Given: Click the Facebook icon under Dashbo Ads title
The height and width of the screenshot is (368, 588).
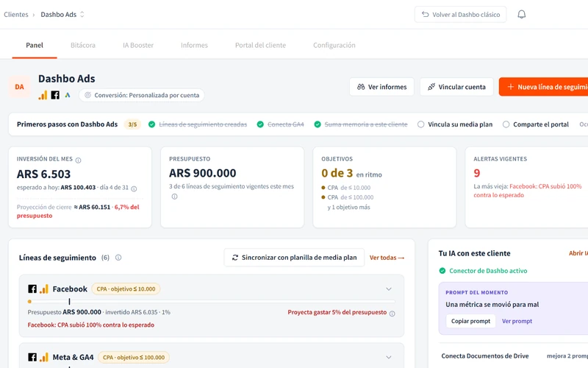Looking at the screenshot, I should pyautogui.click(x=55, y=95).
